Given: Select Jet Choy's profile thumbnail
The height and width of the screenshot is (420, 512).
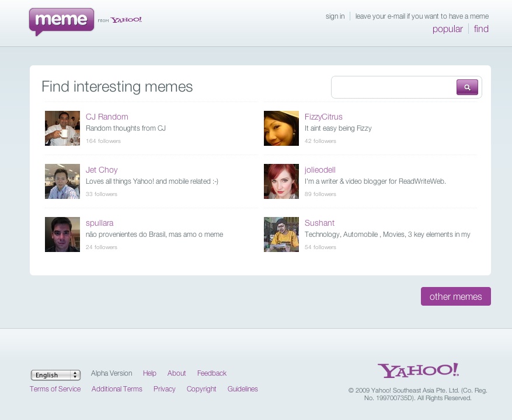Looking at the screenshot, I should click(x=62, y=181).
